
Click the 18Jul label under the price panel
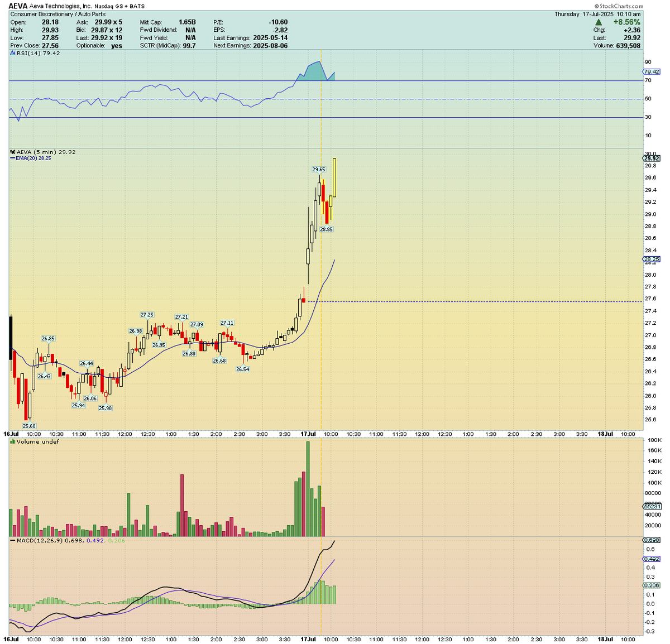pyautogui.click(x=605, y=434)
